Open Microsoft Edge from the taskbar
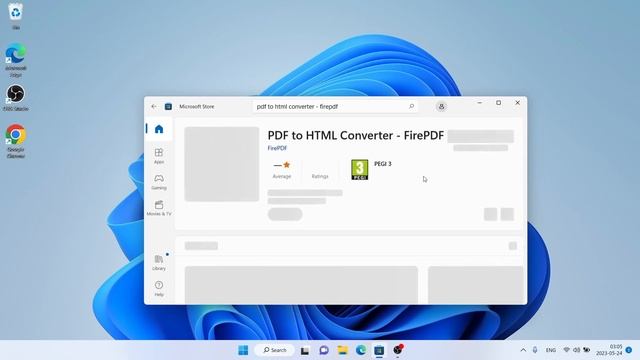640x360 pixels. 361,350
